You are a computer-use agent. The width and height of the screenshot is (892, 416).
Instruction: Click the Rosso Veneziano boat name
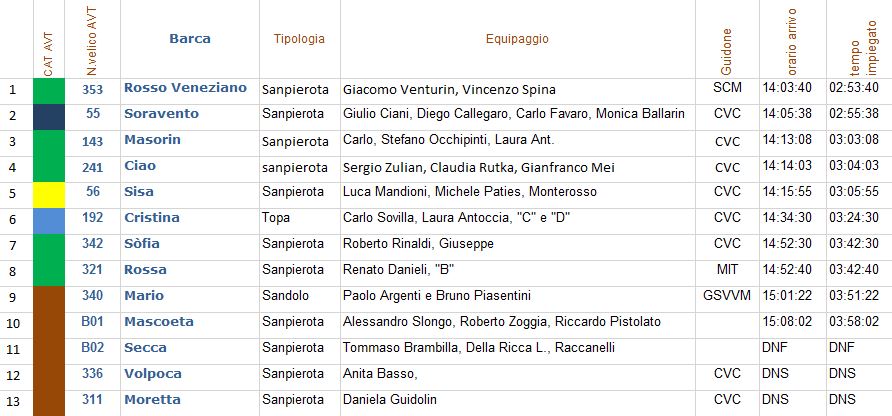[x=185, y=88]
